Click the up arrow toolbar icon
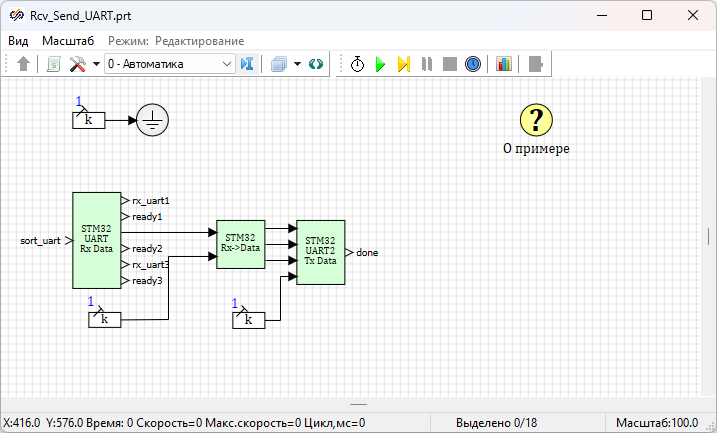Screen dimensions: 717x433 pyautogui.click(x=24, y=64)
